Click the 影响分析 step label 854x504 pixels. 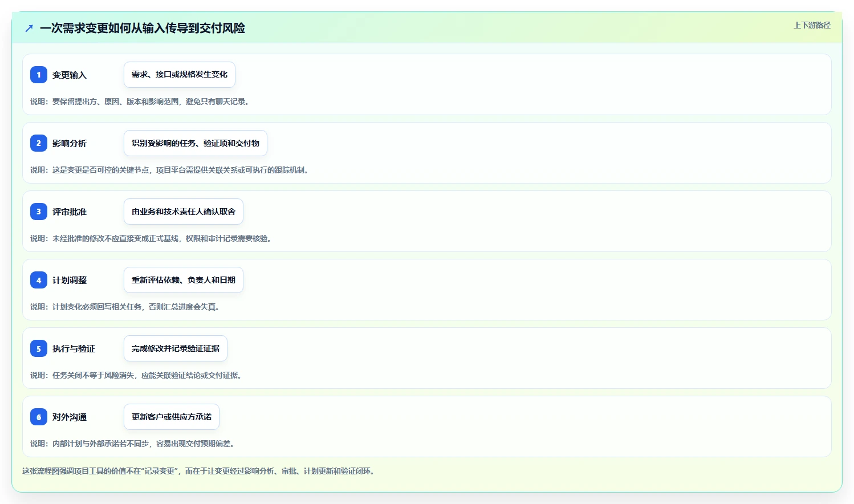[x=70, y=143]
